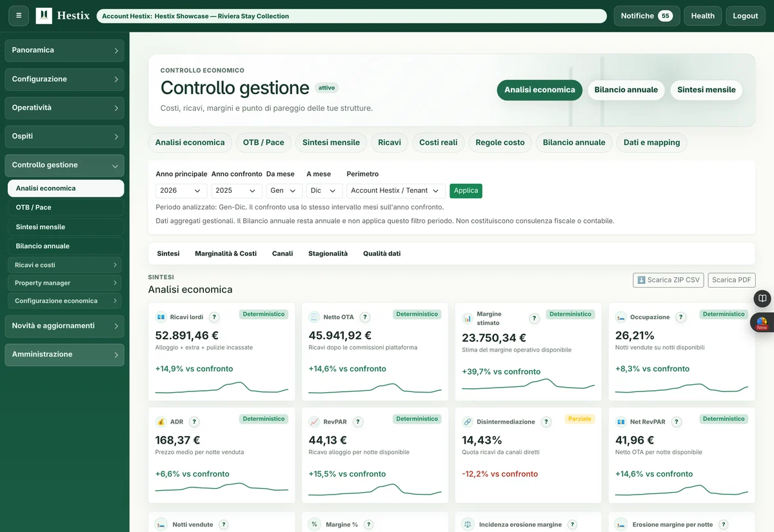Open help for RevPAR card
This screenshot has width=774, height=532.
click(358, 422)
